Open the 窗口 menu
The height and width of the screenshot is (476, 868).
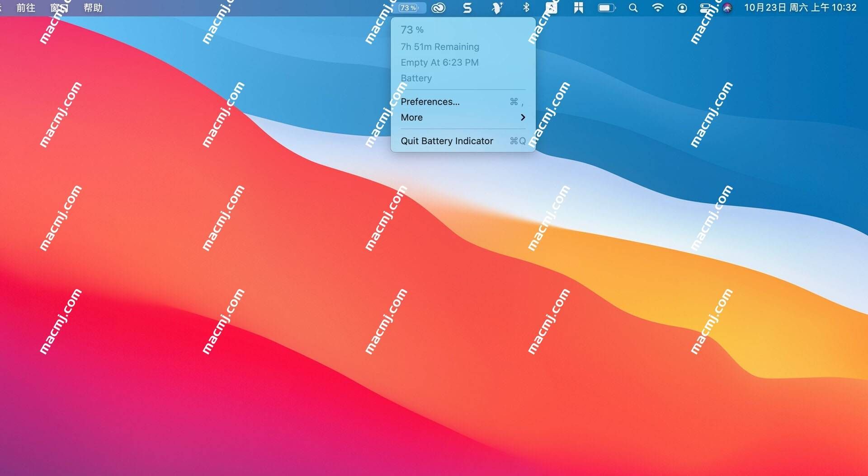click(x=59, y=8)
